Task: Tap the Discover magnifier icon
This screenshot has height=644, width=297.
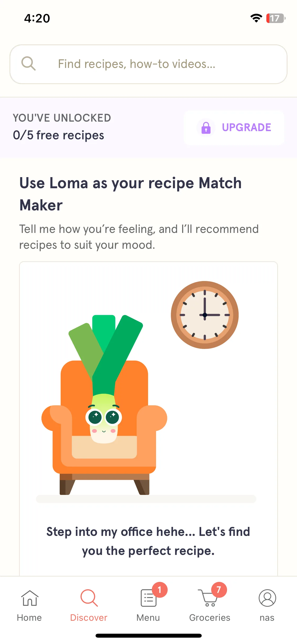Action: (89, 598)
